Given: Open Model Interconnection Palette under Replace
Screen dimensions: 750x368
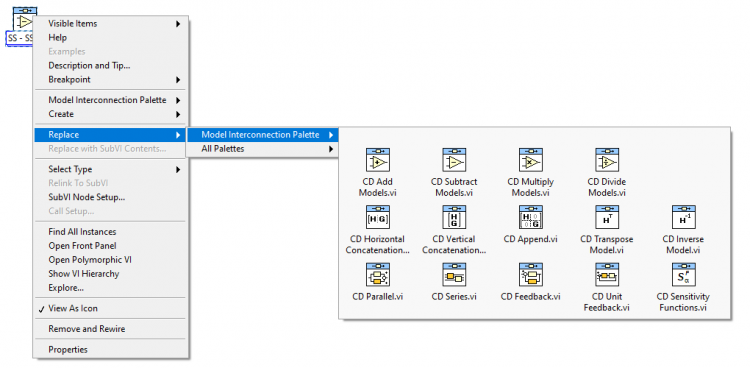Looking at the screenshot, I should 263,135.
